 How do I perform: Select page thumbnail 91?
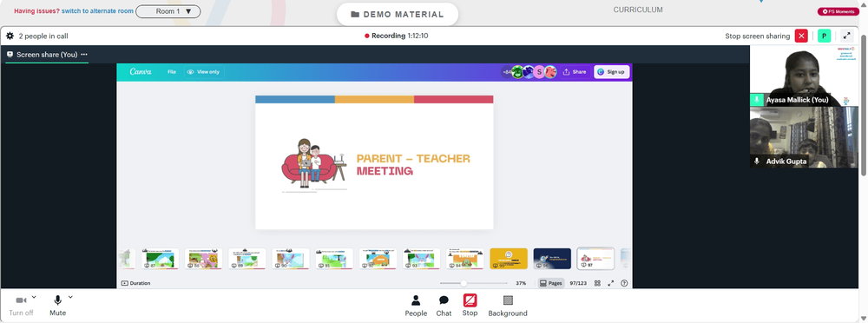pyautogui.click(x=334, y=259)
